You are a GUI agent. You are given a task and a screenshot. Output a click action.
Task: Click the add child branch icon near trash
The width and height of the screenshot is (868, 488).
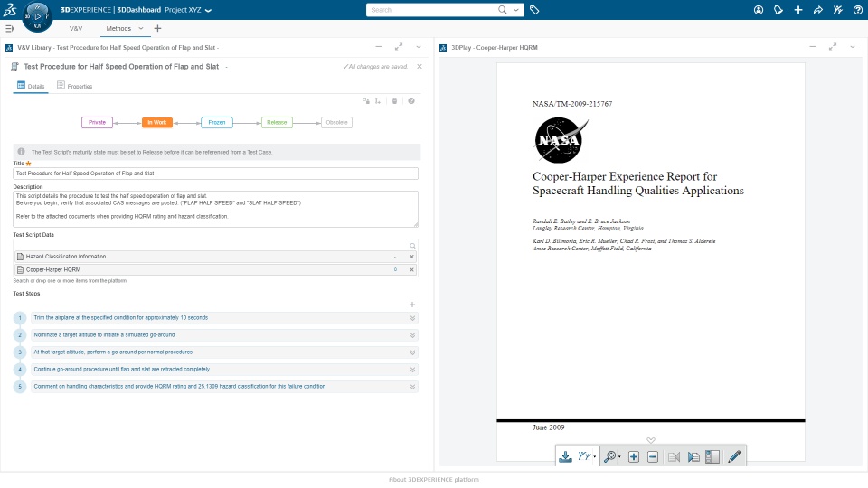click(x=378, y=100)
